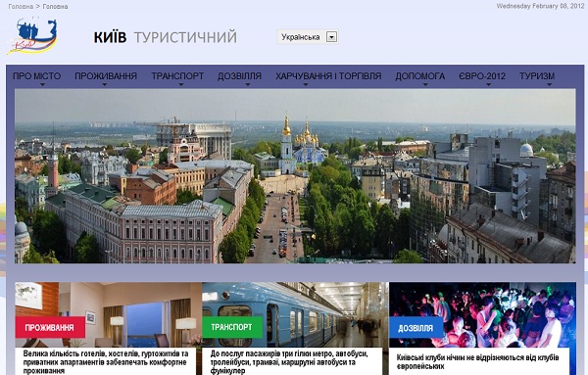The height and width of the screenshot is (375, 588).
Task: Click the green ТРАНСПОРТ label button
Action: pos(232,327)
